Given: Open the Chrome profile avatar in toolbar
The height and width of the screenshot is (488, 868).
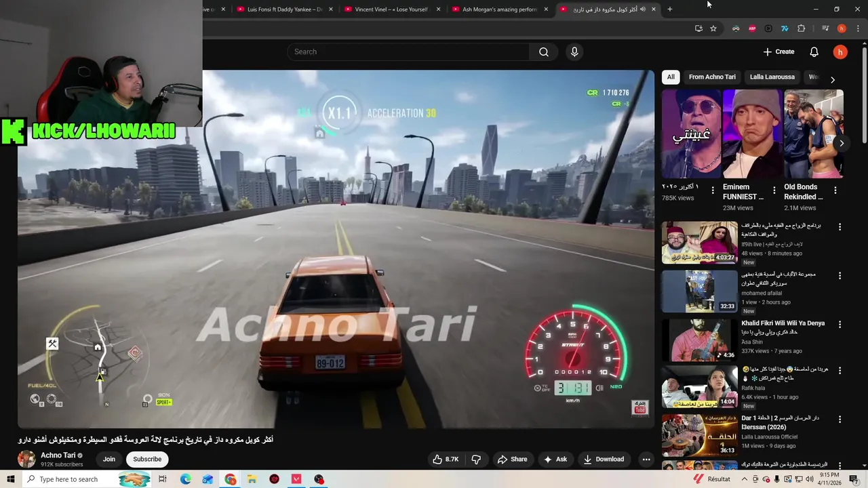Looking at the screenshot, I should pos(842,28).
